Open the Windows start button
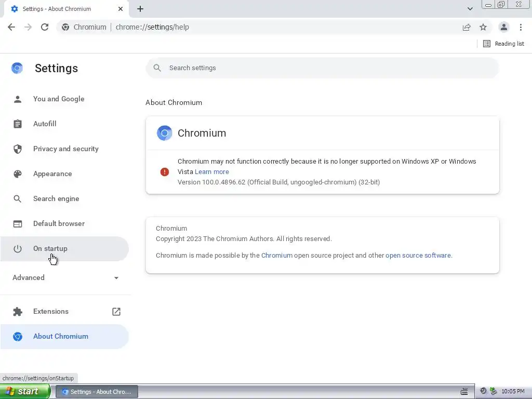The image size is (532, 399). click(x=25, y=391)
